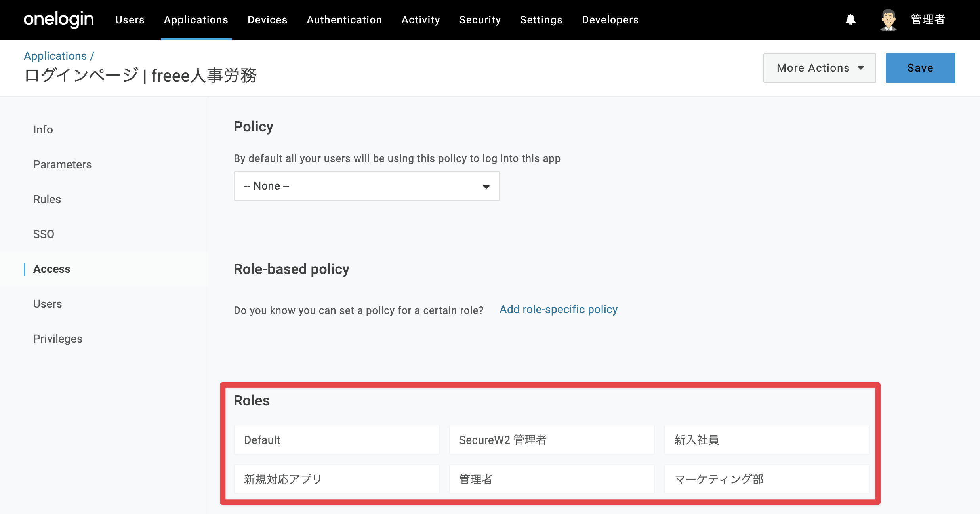The width and height of the screenshot is (980, 514).
Task: Open the Authentication top menu
Action: click(344, 20)
